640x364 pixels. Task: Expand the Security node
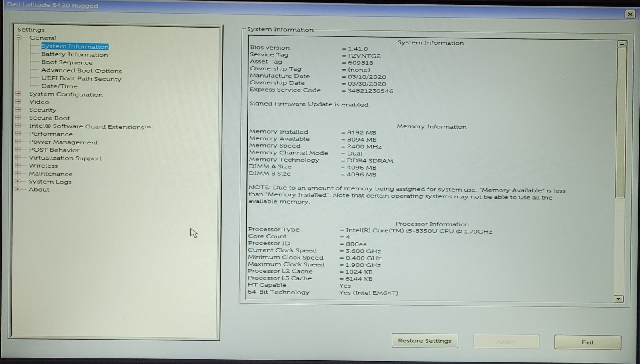(x=18, y=109)
